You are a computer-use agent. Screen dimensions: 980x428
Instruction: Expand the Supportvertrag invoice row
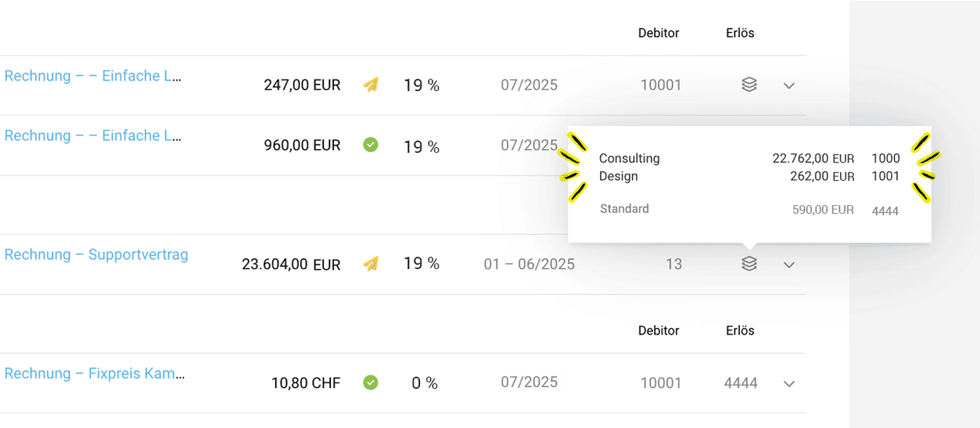[789, 265]
